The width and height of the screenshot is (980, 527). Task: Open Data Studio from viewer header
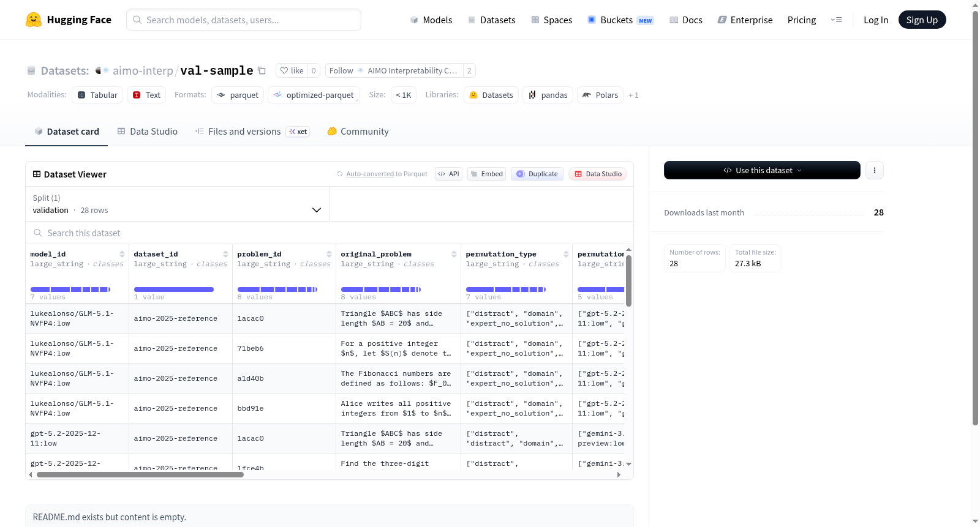click(x=598, y=174)
